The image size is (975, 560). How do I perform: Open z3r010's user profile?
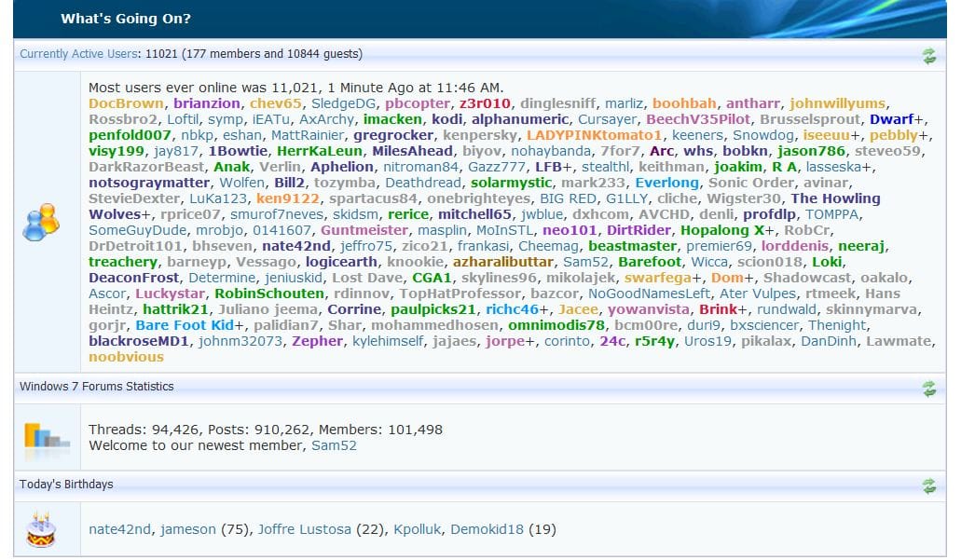[x=485, y=103]
